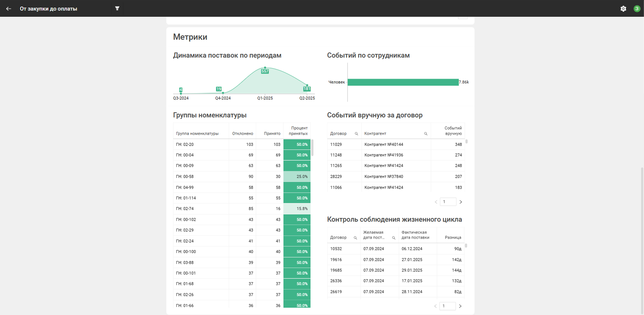Viewport: 644px width, 315px height.
Task: Click the Q1-2025 data point labeled 557
Action: click(x=265, y=68)
